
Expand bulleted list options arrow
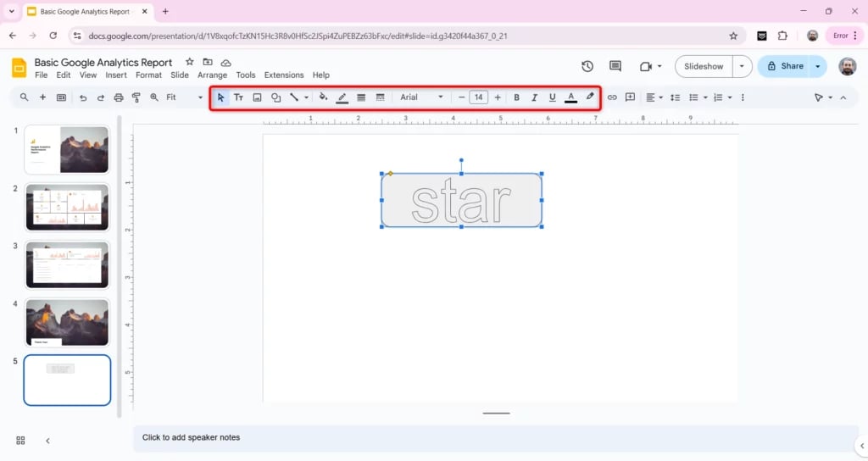click(x=705, y=97)
